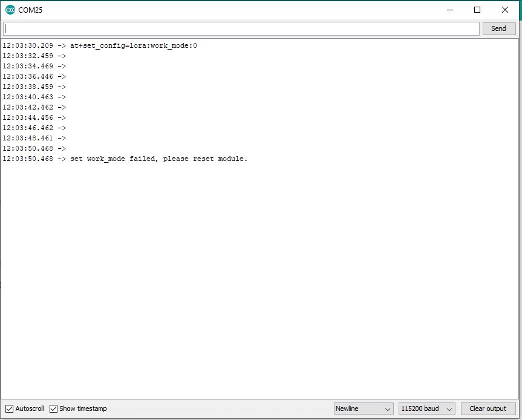This screenshot has height=420, width=522.
Task: Click the COM25 title bar text
Action: pyautogui.click(x=30, y=10)
